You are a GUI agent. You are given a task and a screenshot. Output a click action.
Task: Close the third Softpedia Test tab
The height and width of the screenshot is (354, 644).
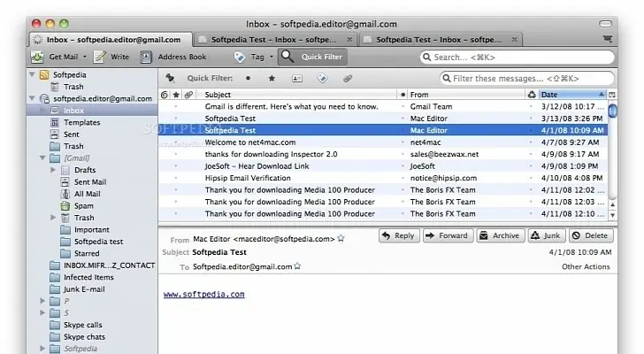pos(514,40)
